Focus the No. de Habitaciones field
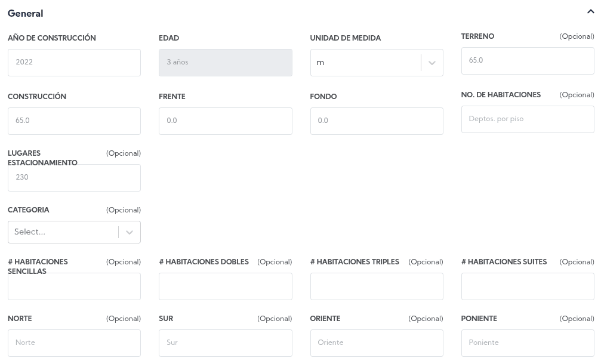 click(527, 119)
